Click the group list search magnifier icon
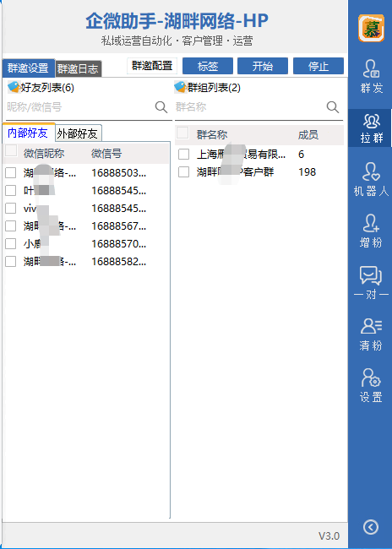Screen dimensions: 392x549 tap(333, 106)
